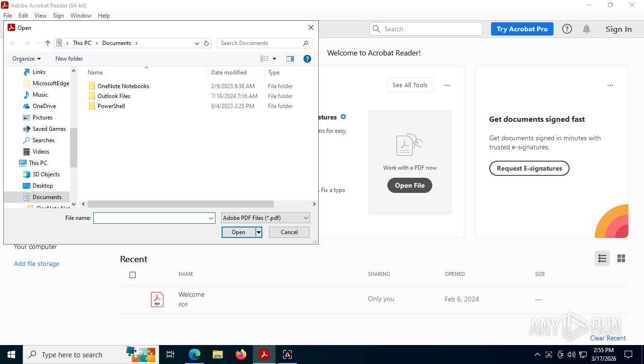Click the horizontal scrollbar of the file list

click(180, 204)
